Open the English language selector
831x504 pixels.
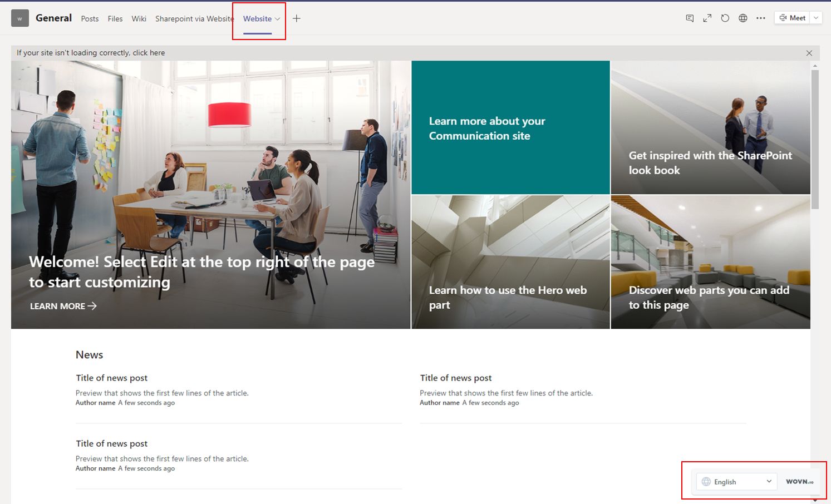[x=736, y=482]
